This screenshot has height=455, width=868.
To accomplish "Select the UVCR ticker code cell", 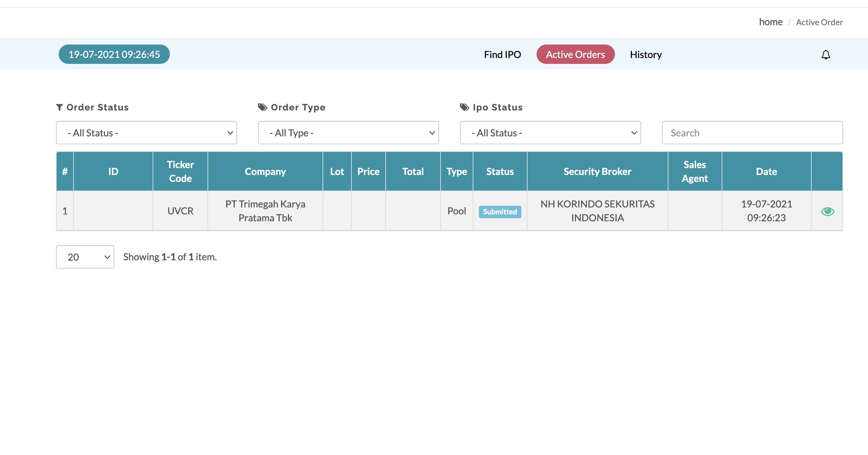I will click(180, 211).
